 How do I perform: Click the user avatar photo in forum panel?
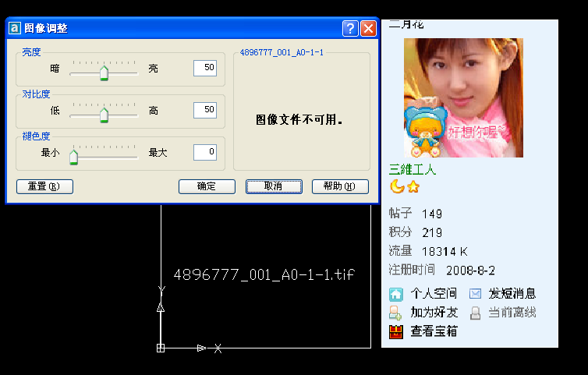pyautogui.click(x=463, y=97)
